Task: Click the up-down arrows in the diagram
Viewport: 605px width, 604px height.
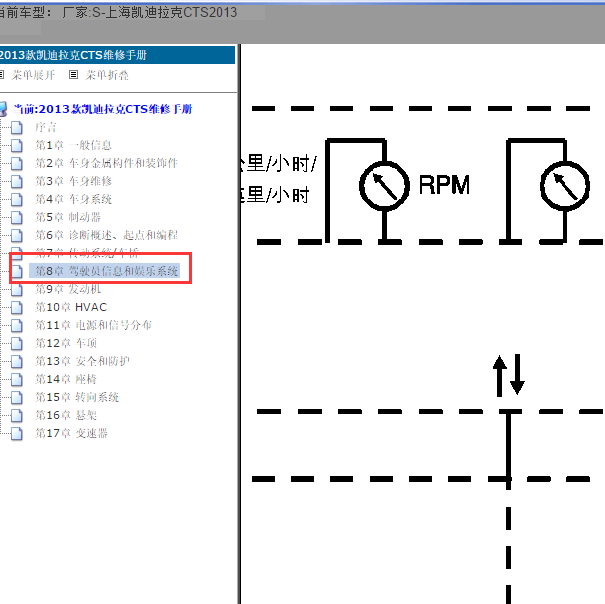Action: click(509, 375)
